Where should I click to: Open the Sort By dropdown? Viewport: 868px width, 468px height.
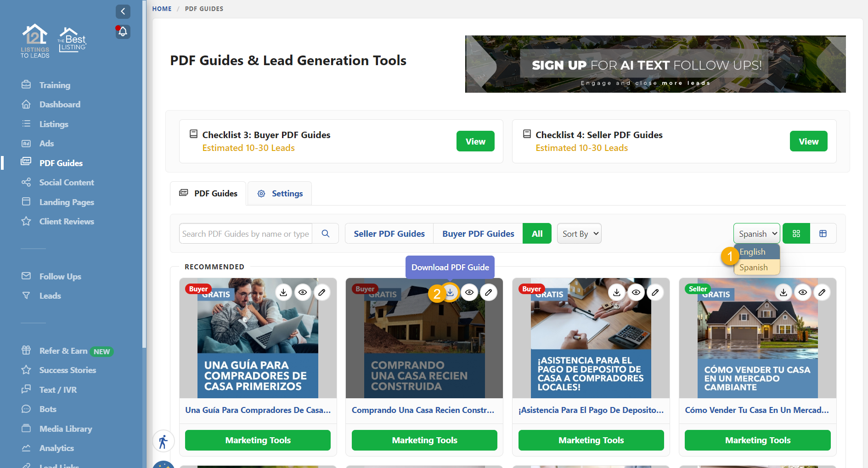pos(579,233)
